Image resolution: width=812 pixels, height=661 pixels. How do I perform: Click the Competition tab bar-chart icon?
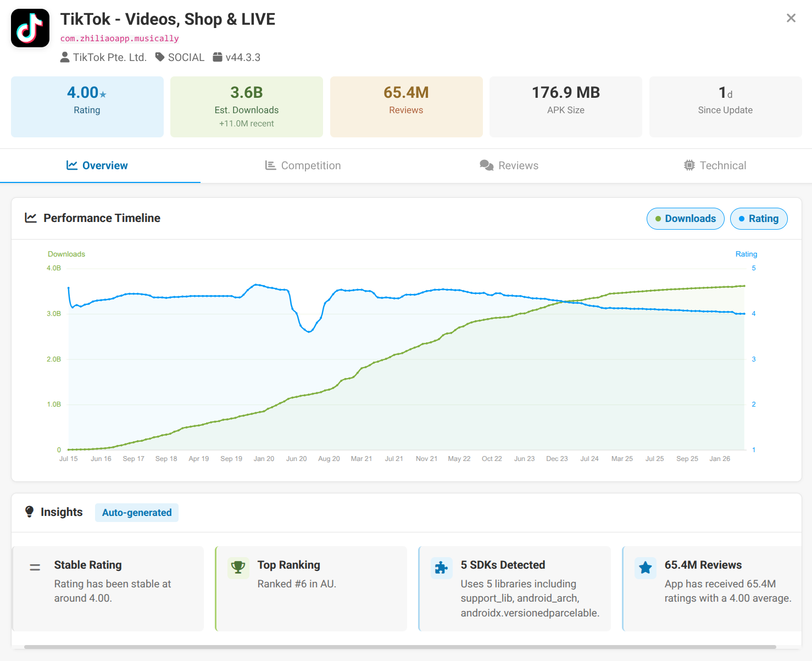(270, 165)
